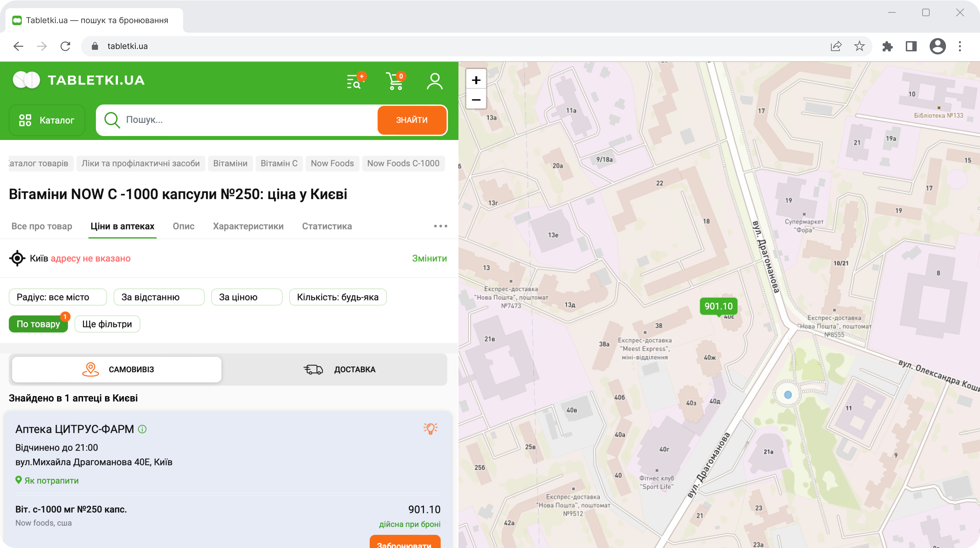Viewport: 980px width, 548px height.
Task: Open the Now Foods C-1000 breadcrumb
Action: pyautogui.click(x=403, y=163)
